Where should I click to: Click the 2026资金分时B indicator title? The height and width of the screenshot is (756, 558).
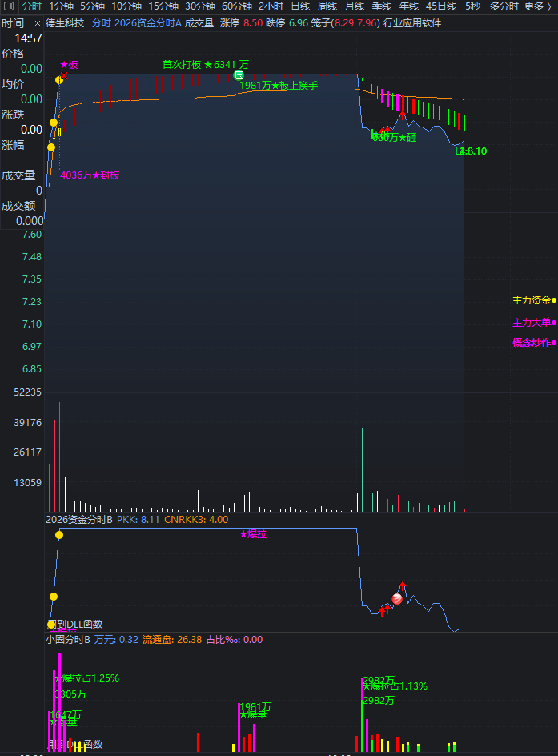[x=79, y=520]
